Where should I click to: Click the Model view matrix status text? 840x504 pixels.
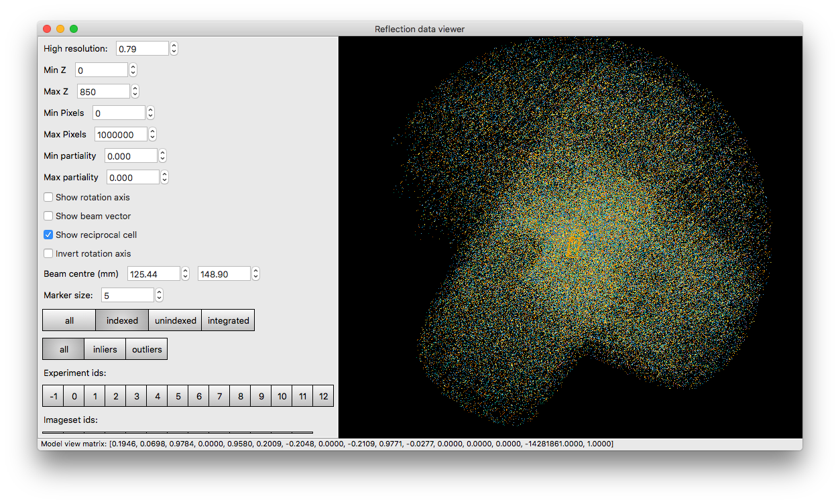coord(327,444)
